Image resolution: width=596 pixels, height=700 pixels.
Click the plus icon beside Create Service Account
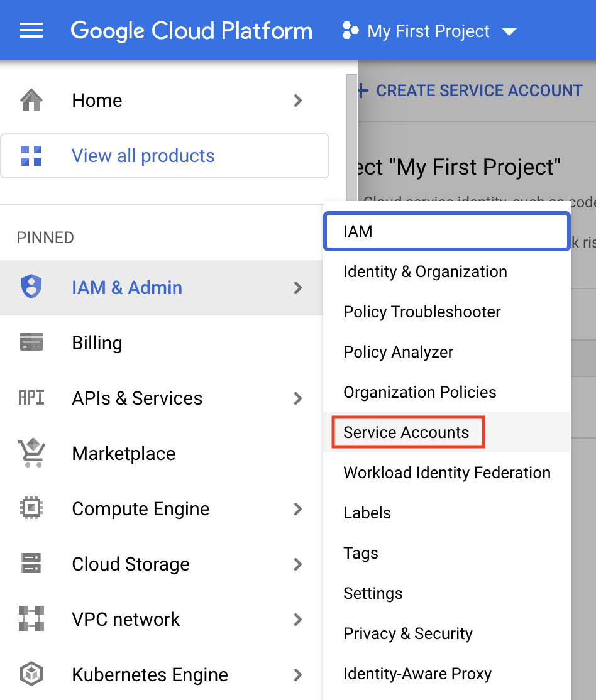click(363, 90)
